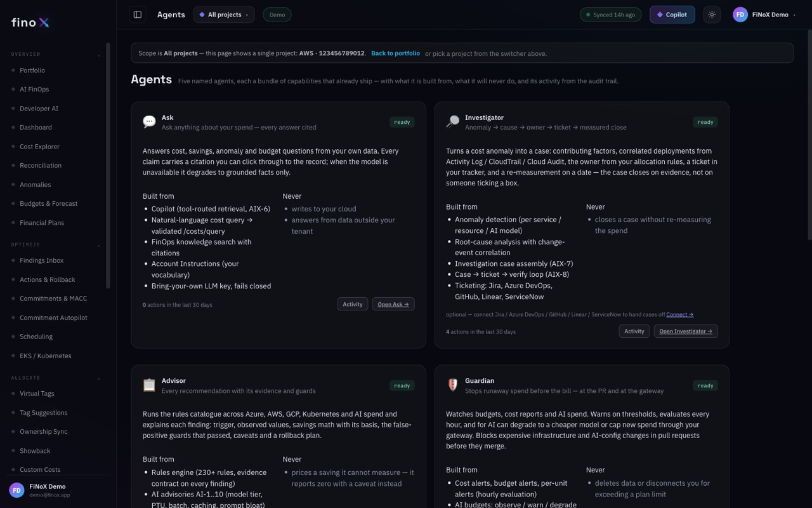Click the finoX logo
The height and width of the screenshot is (508, 812).
30,22
